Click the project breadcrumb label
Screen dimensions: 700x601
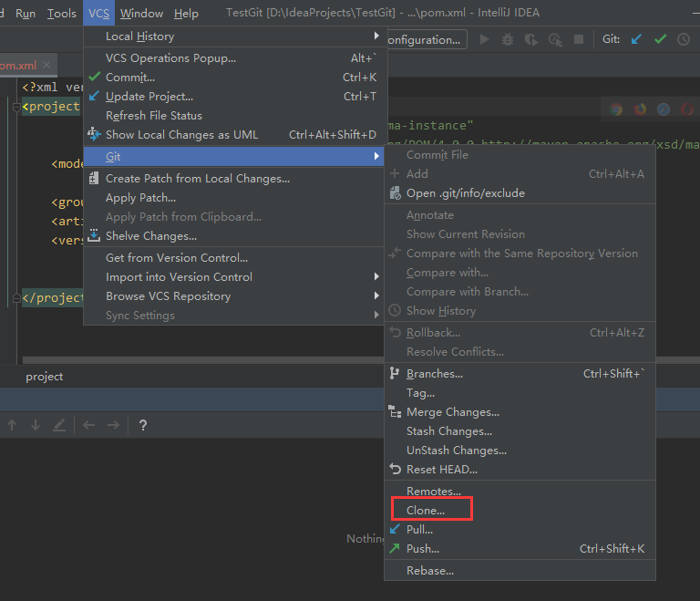pyautogui.click(x=44, y=377)
